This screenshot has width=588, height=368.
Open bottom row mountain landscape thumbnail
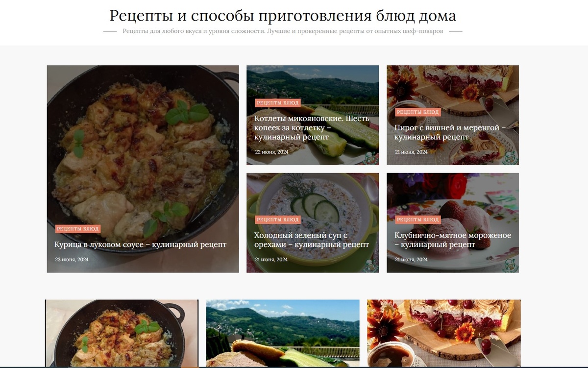tap(283, 333)
